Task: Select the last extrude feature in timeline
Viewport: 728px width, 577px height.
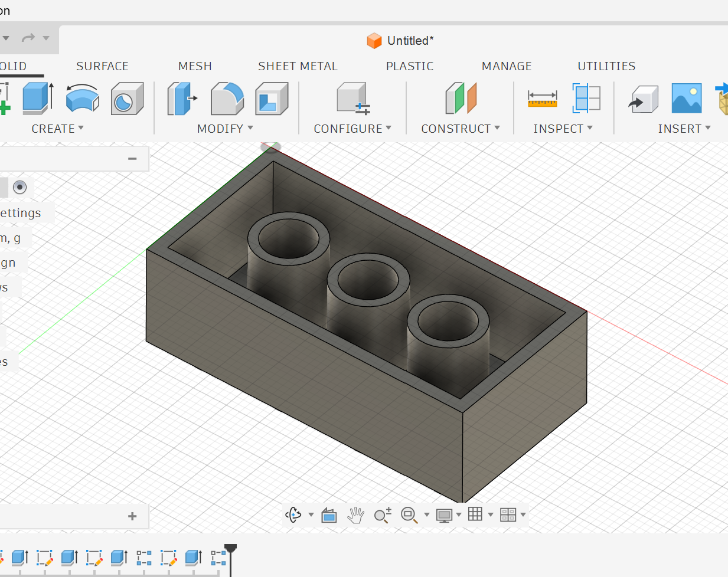Action: pos(194,558)
